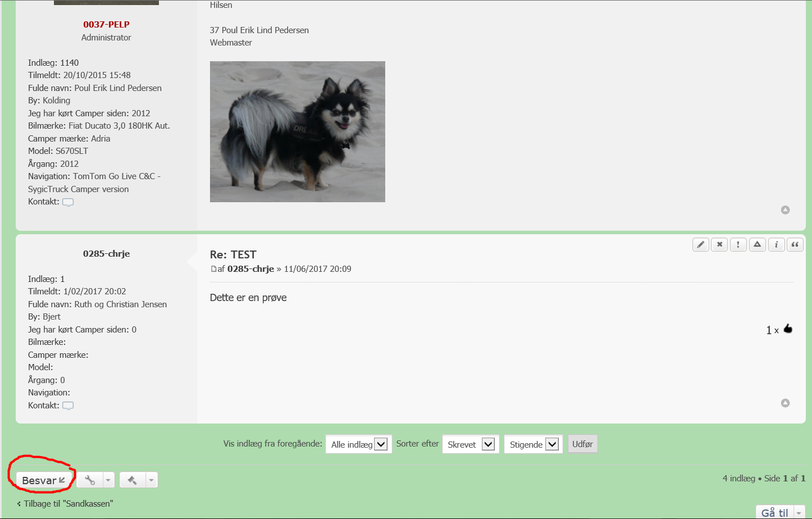This screenshot has height=519, width=812.
Task: Click 'Model: S670SLT' text
Action: pyautogui.click(x=58, y=151)
